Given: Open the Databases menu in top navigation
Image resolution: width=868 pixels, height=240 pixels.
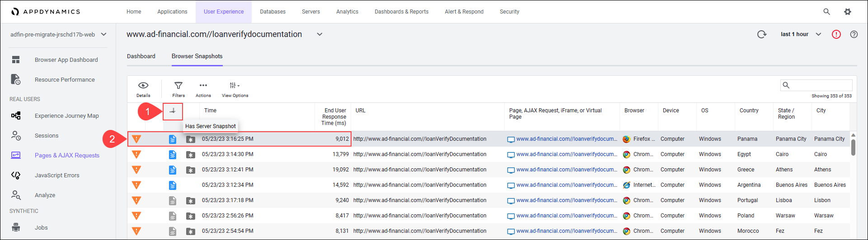Looking at the screenshot, I should [x=272, y=12].
